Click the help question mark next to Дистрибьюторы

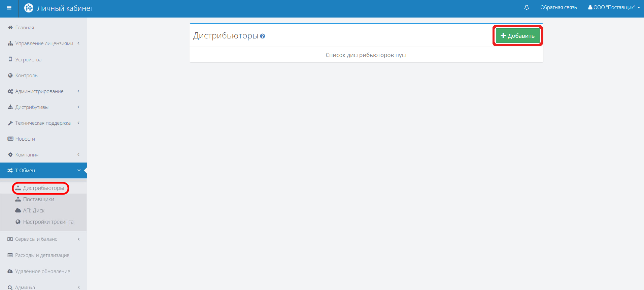[x=263, y=36]
